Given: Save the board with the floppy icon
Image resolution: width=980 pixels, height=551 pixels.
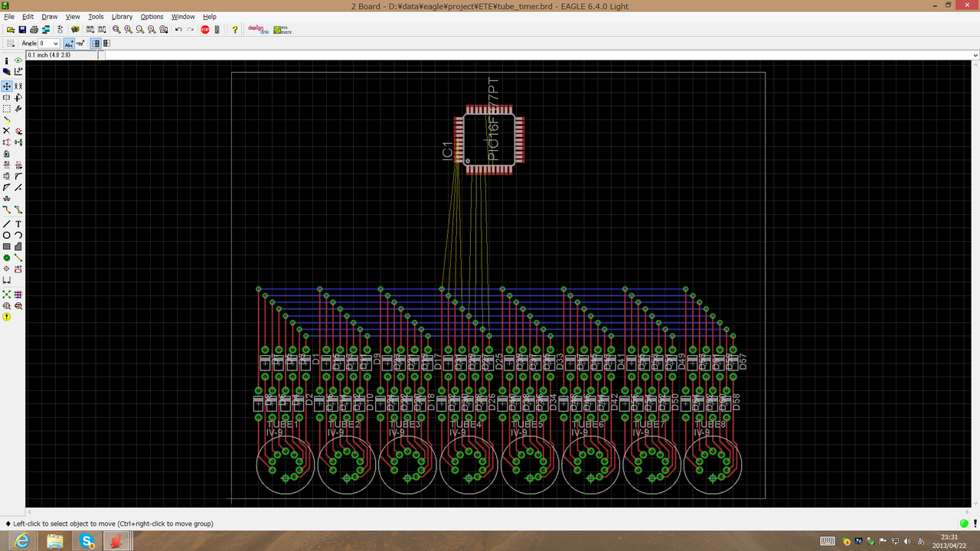Looking at the screenshot, I should coord(22,30).
